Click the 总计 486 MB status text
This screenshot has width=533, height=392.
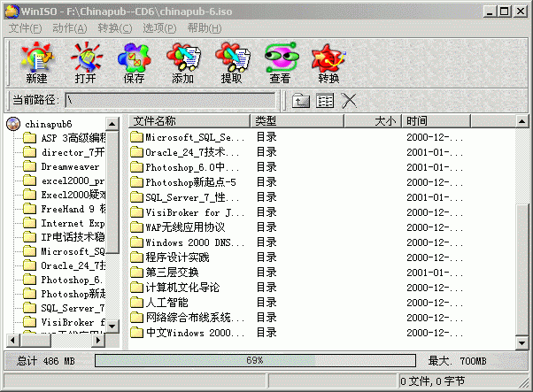coord(46,361)
